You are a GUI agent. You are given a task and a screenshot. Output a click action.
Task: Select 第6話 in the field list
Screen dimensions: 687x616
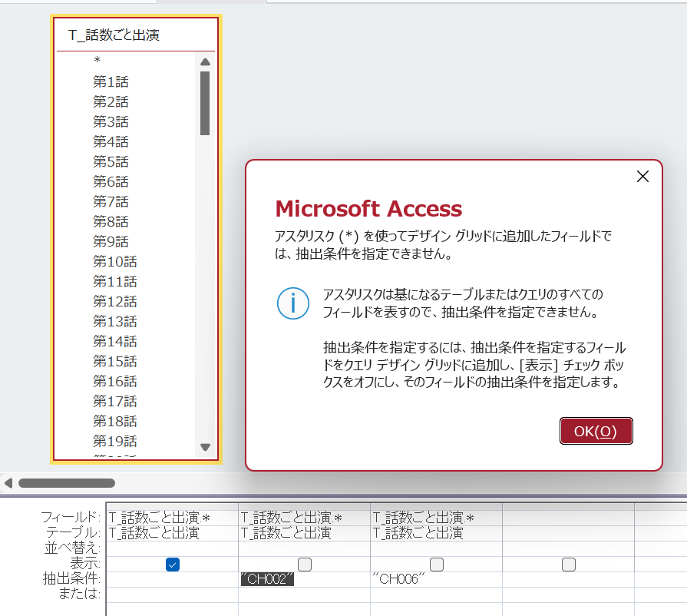coord(111,181)
